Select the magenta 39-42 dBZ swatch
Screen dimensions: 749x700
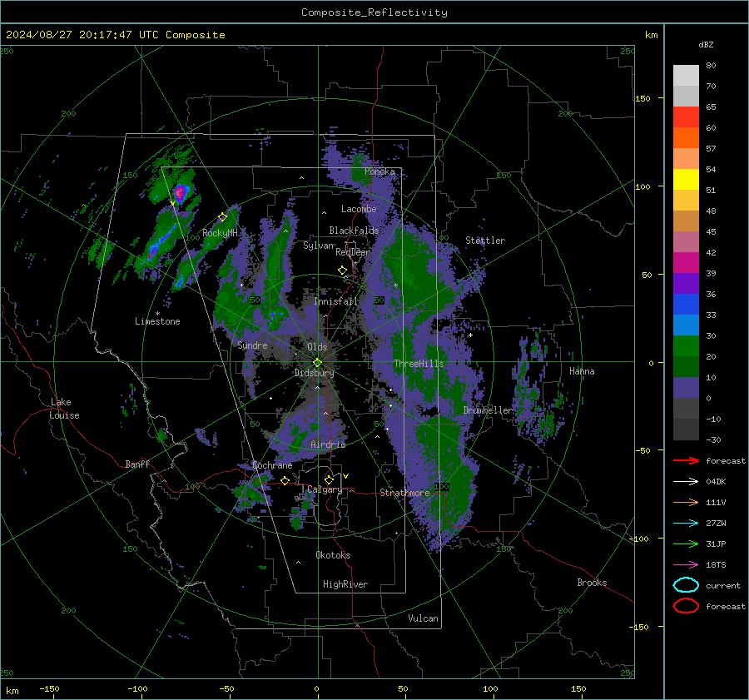pyautogui.click(x=686, y=263)
